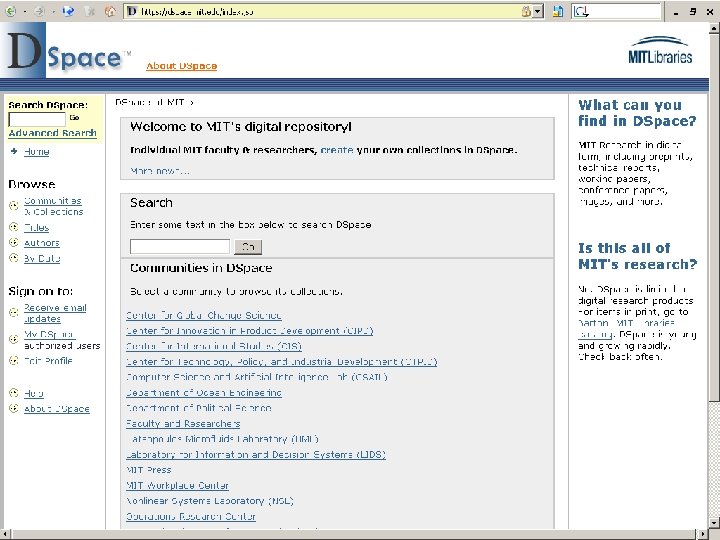Go back with the browser Back arrow
This screenshot has height=540, width=720.
pyautogui.click(x=10, y=11)
